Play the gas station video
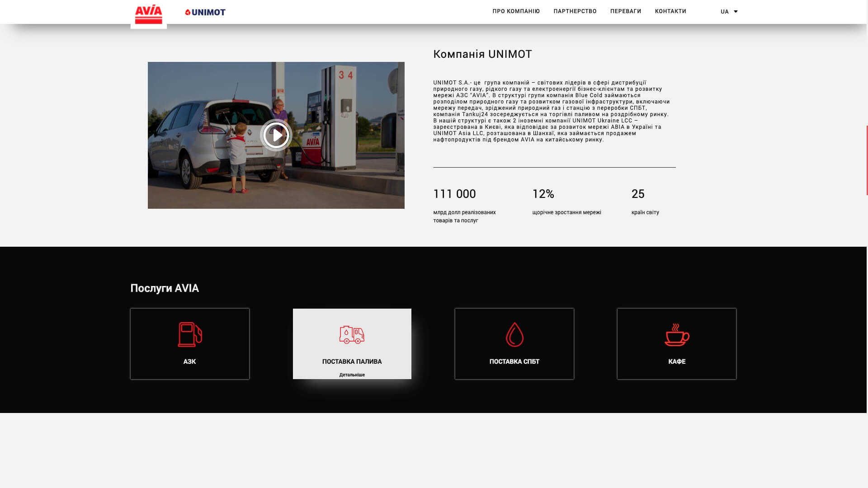 276,135
